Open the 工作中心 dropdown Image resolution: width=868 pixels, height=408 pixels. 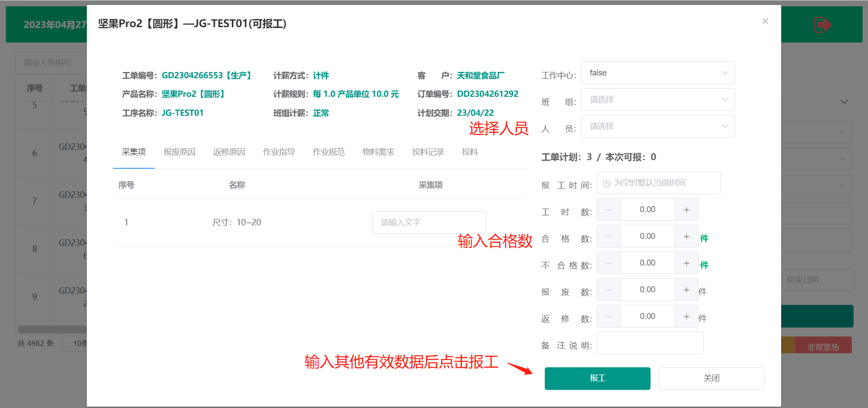pos(657,73)
